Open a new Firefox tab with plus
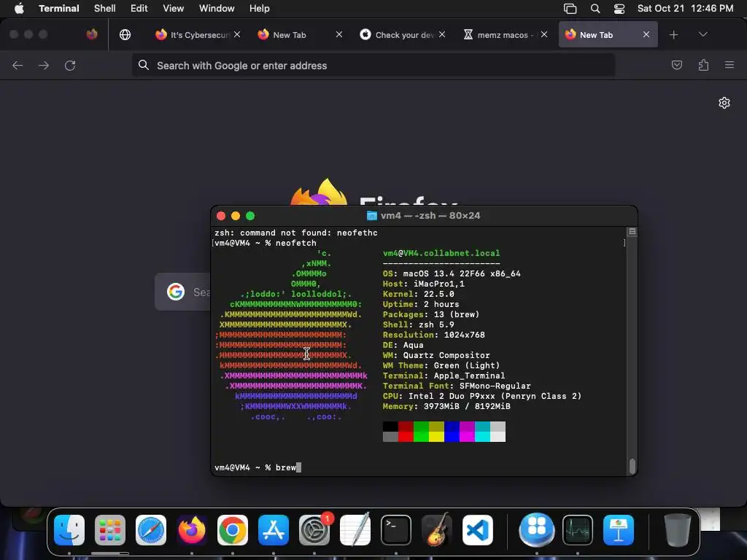747x560 pixels. [x=673, y=35]
